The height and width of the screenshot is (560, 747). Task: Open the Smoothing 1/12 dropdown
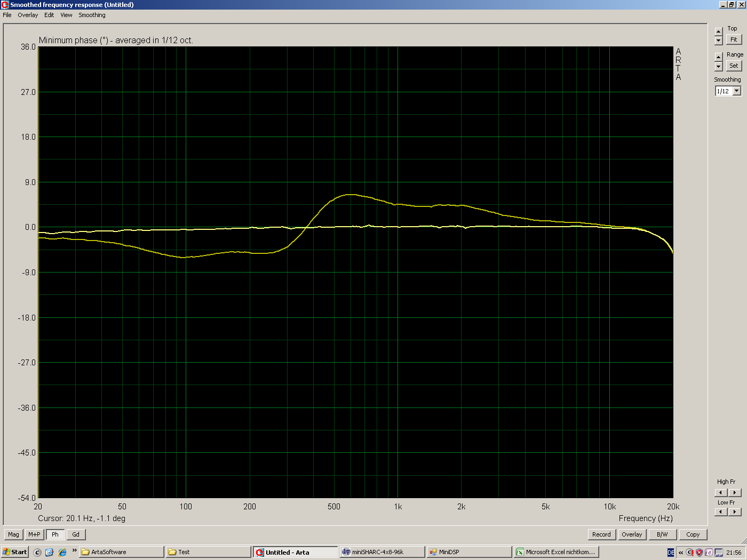click(737, 91)
